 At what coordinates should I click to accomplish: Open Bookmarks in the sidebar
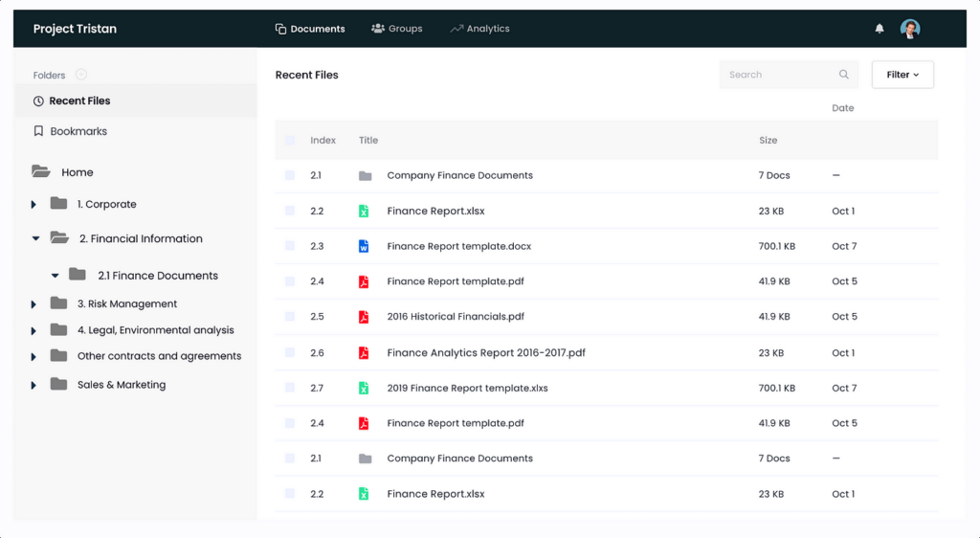(x=78, y=131)
